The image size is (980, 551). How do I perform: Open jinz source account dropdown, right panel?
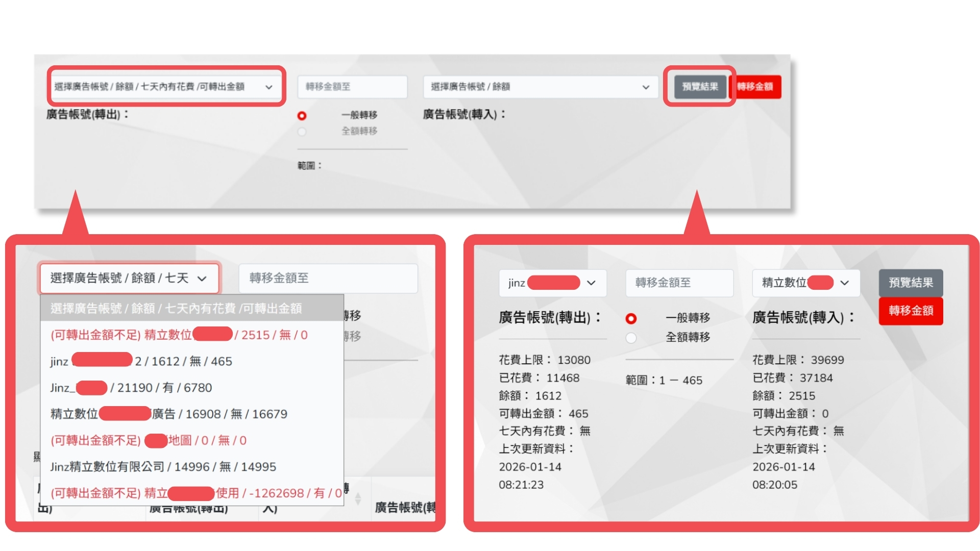[553, 283]
